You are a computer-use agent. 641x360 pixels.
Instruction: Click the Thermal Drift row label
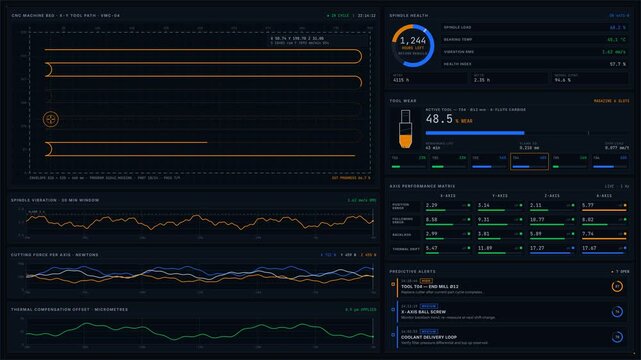coord(406,249)
